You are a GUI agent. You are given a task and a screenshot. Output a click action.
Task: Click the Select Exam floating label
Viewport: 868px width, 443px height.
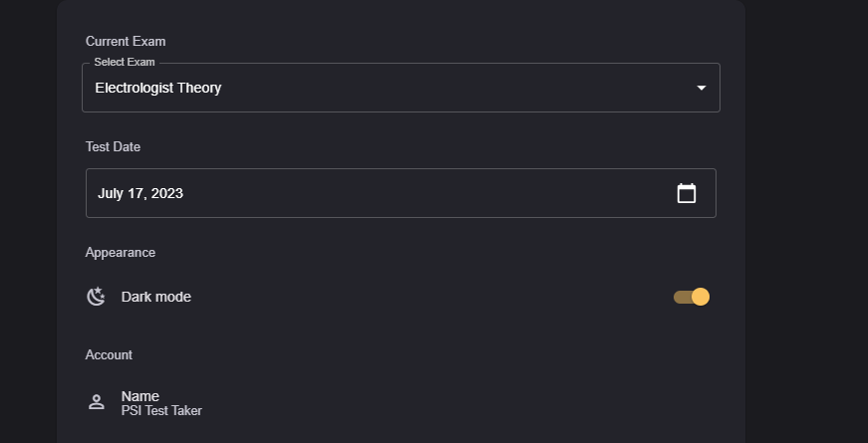click(125, 63)
